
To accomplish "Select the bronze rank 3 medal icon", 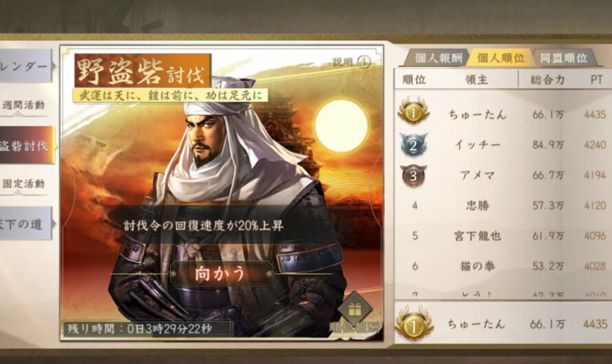I will click(x=413, y=175).
